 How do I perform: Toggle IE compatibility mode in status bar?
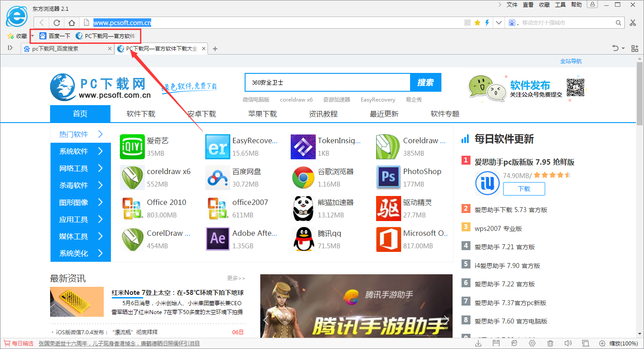pos(514,343)
